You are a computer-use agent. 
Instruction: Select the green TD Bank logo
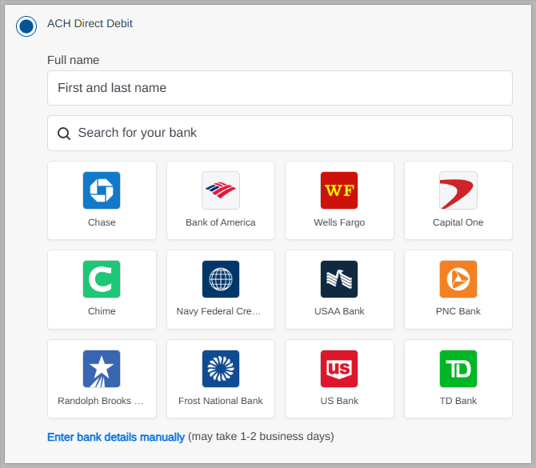458,369
